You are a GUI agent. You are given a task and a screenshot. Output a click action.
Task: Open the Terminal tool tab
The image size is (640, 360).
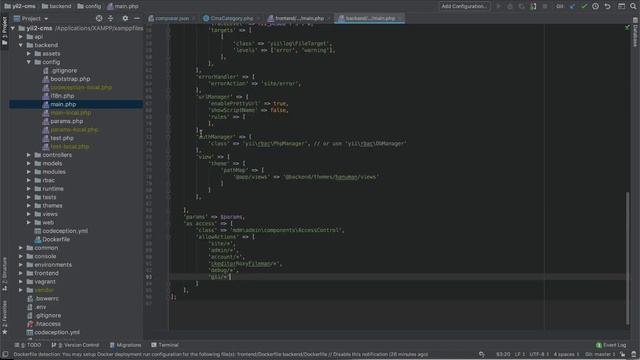point(165,345)
